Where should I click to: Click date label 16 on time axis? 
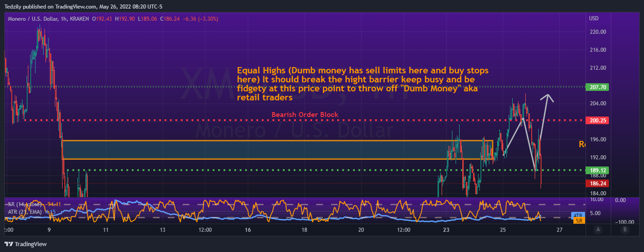click(x=248, y=230)
